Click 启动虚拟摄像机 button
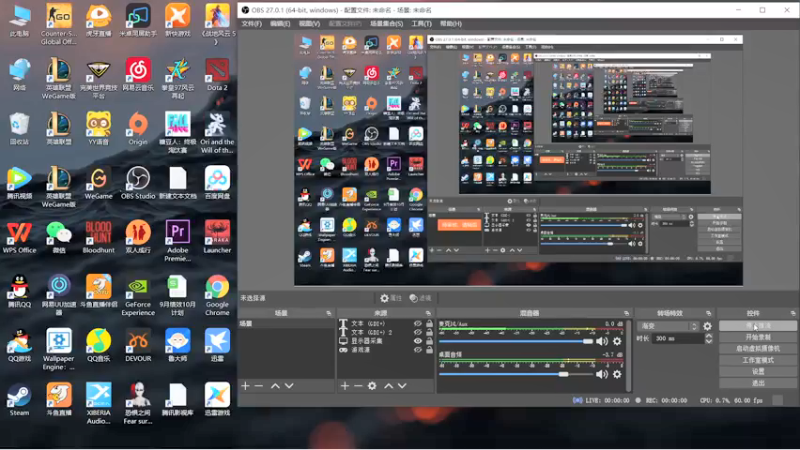This screenshot has height=450, width=800. click(758, 348)
